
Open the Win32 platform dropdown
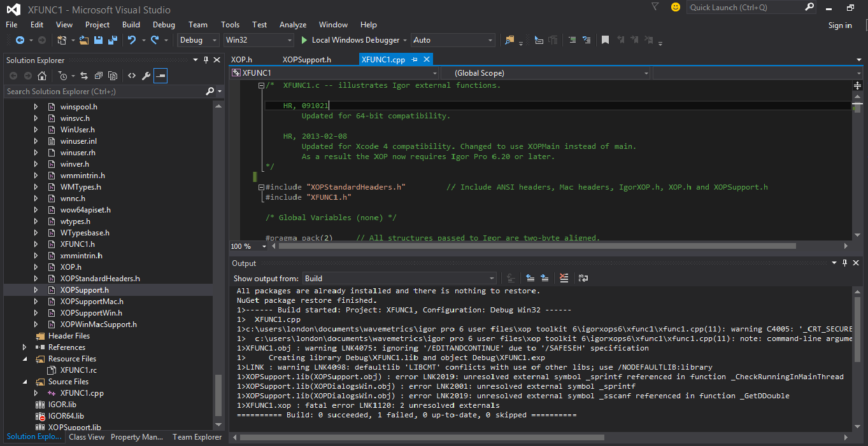[257, 40]
